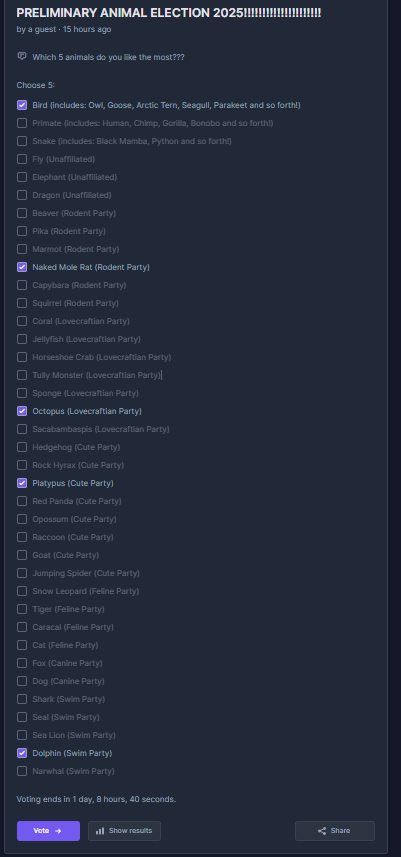Check the Narwhal option
This screenshot has height=857, width=401.
coord(22,771)
